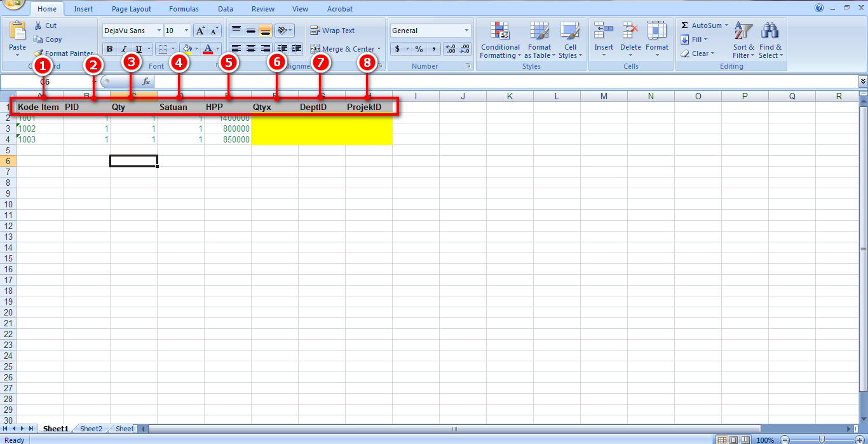This screenshot has width=868, height=444.
Task: Click the Wrap Text icon
Action: coord(332,30)
